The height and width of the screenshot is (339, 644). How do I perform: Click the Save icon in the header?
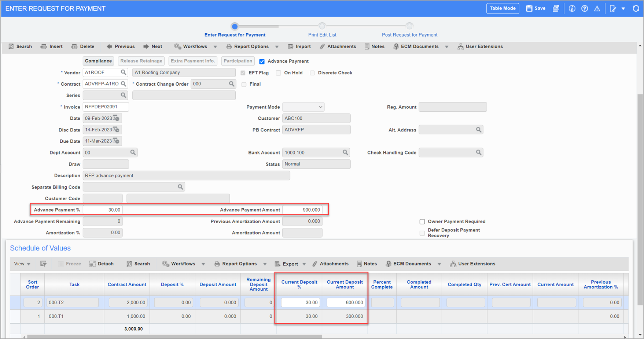[536, 8]
